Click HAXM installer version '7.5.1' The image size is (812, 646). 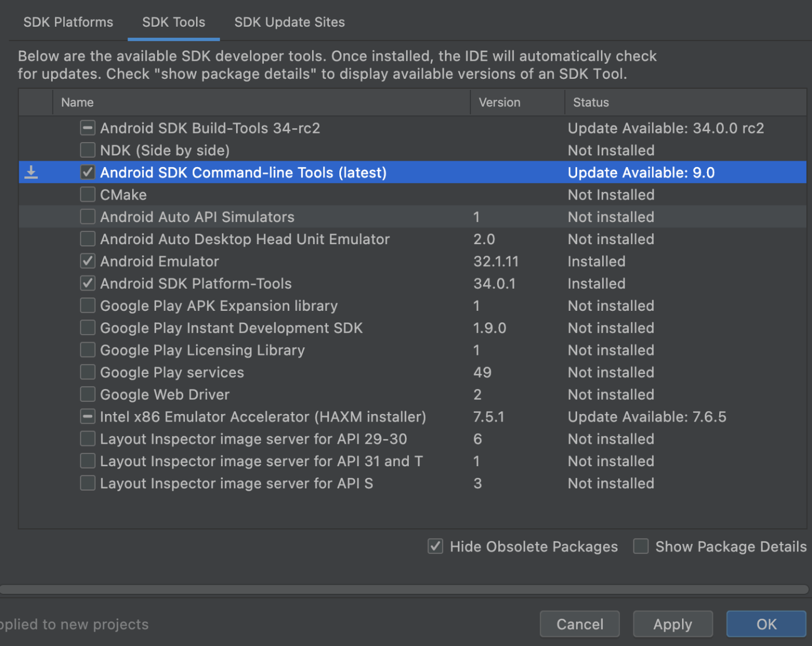tap(489, 417)
